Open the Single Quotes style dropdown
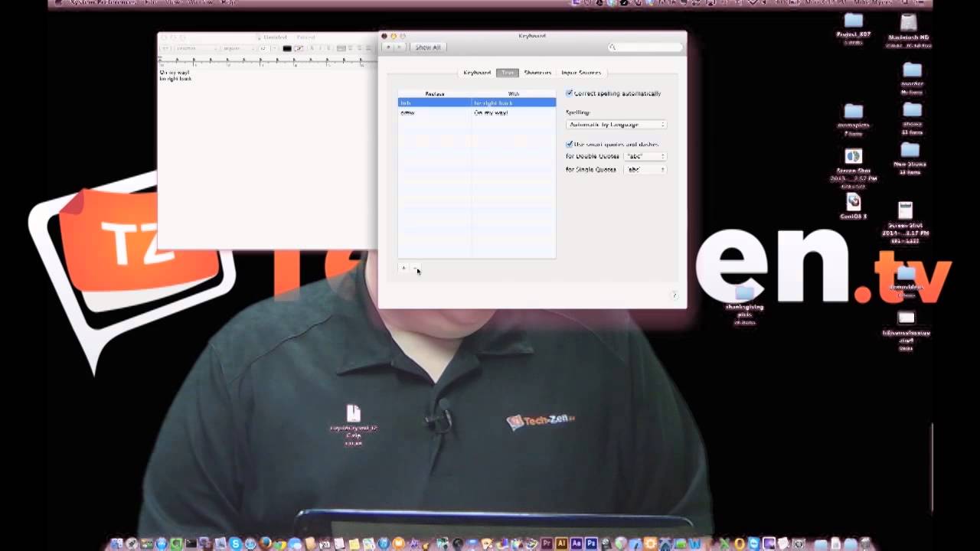 tap(645, 169)
